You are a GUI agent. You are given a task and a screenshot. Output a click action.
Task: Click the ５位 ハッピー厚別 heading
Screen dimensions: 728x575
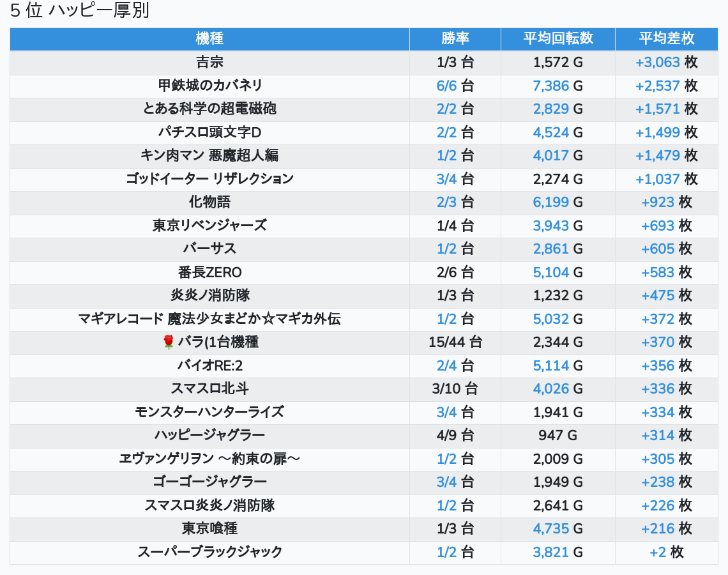(x=80, y=11)
